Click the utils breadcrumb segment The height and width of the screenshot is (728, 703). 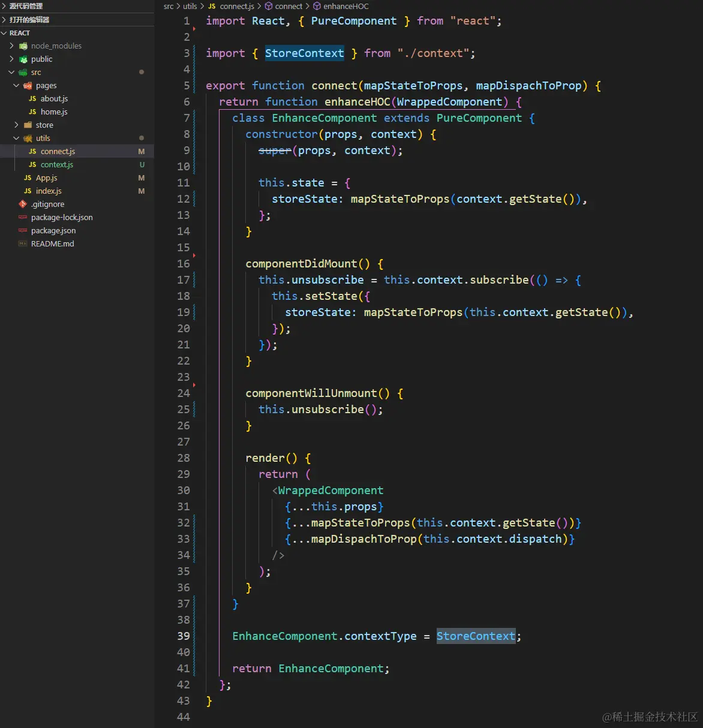click(190, 6)
